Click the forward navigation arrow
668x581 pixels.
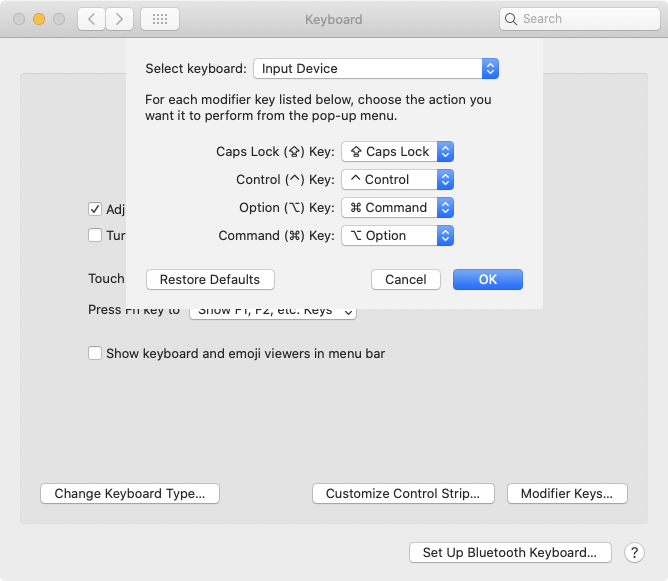point(120,19)
